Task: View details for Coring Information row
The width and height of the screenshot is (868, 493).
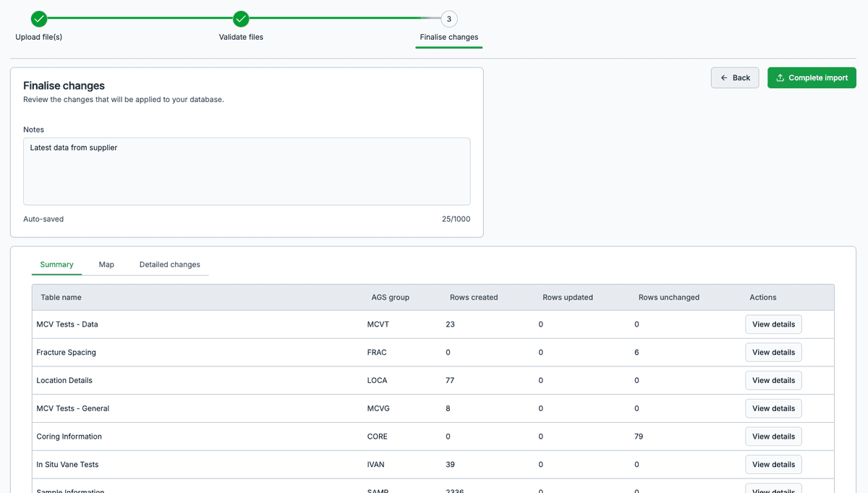Action: click(x=773, y=437)
